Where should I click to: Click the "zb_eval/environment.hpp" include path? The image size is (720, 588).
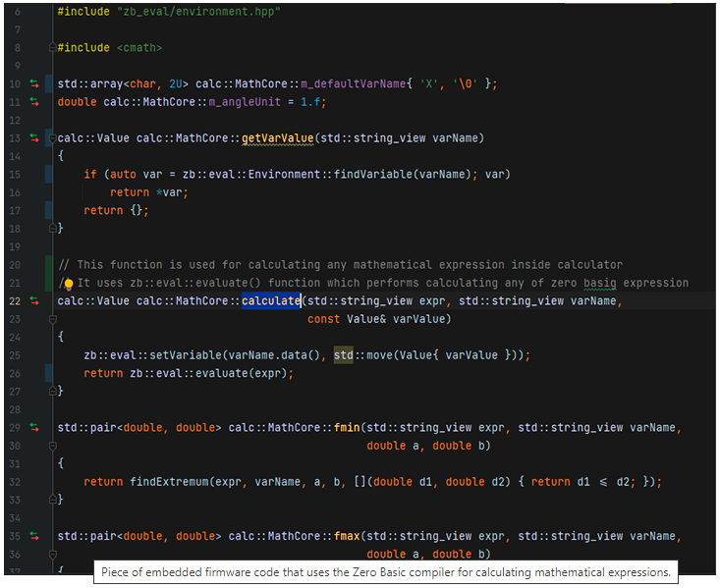[x=198, y=12]
